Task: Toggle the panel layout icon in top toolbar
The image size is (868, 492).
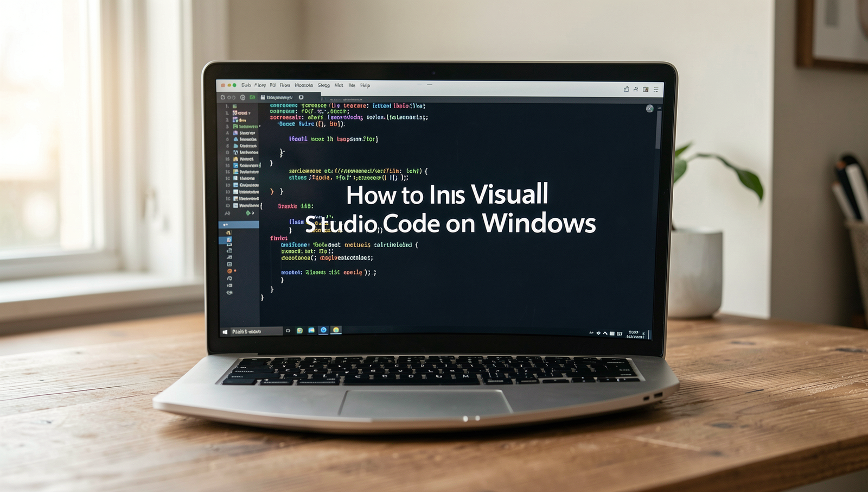Action: pos(646,90)
